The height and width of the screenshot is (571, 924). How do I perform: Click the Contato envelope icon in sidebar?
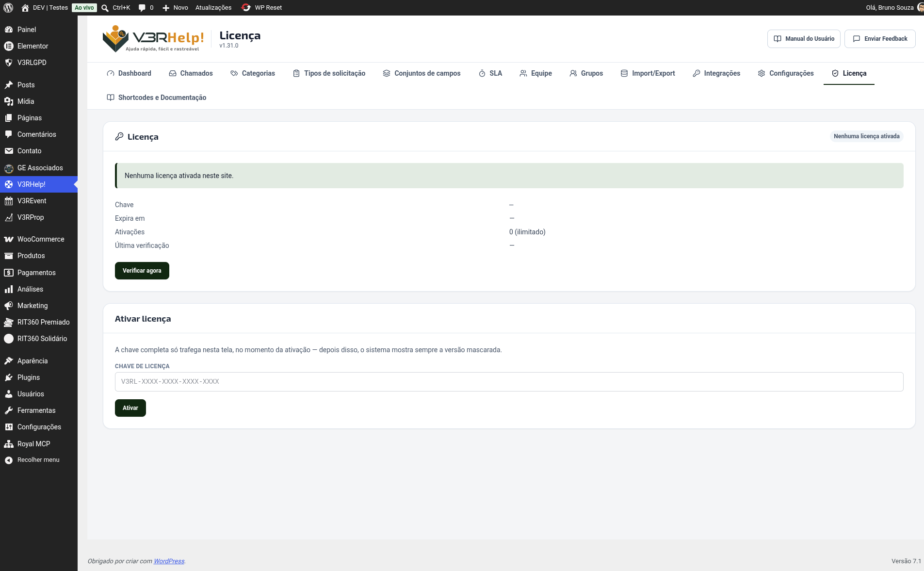point(9,151)
